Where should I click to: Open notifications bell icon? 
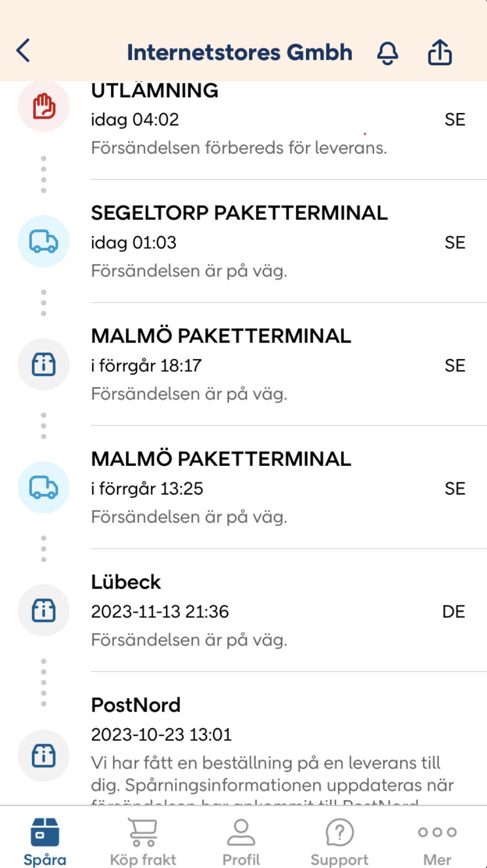388,53
